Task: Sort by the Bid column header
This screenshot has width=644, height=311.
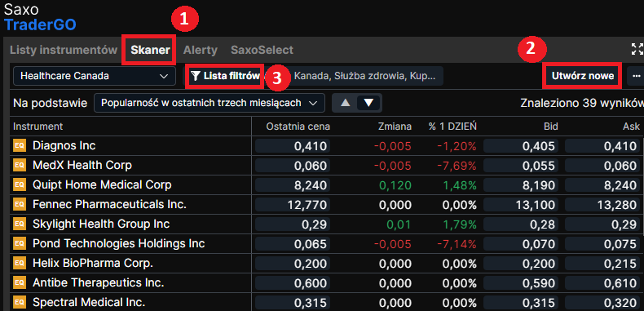Action: click(x=551, y=127)
